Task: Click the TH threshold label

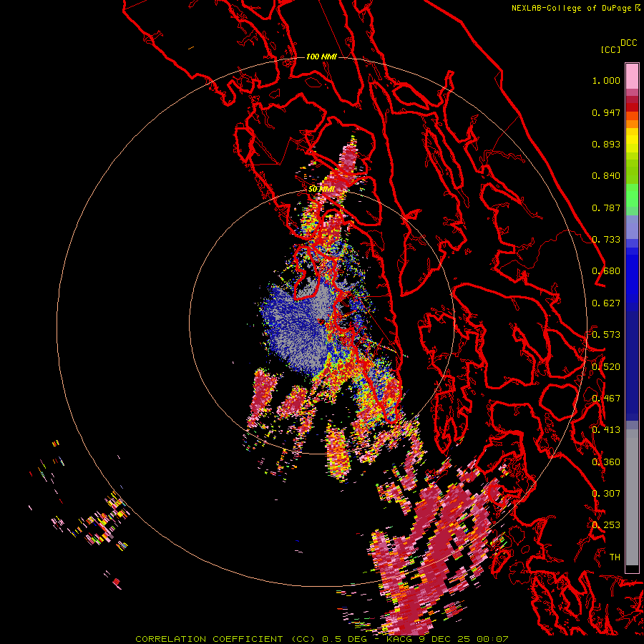Action: coord(615,557)
